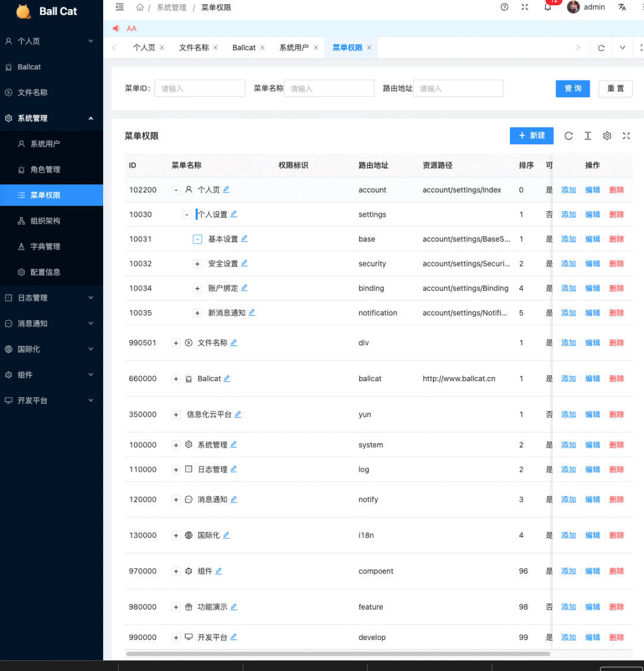Open 系统用户 in sidebar

51,144
